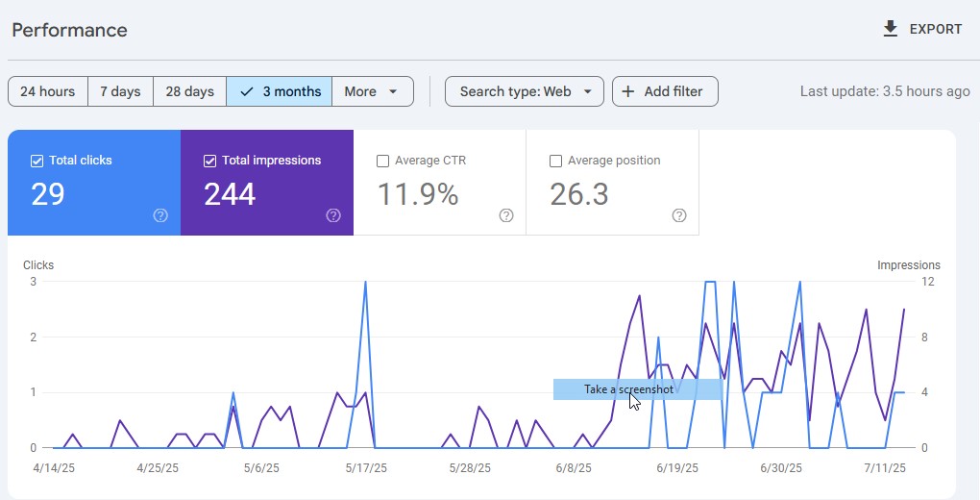Select the 7 days range

(x=120, y=91)
